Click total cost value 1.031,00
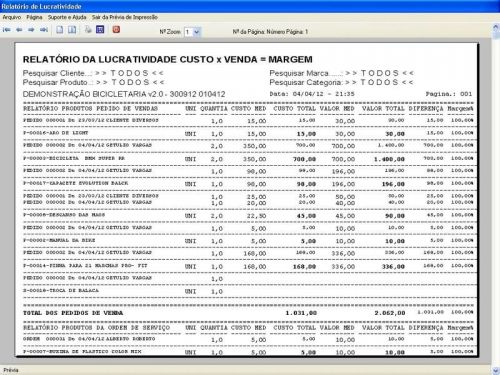 [301, 313]
